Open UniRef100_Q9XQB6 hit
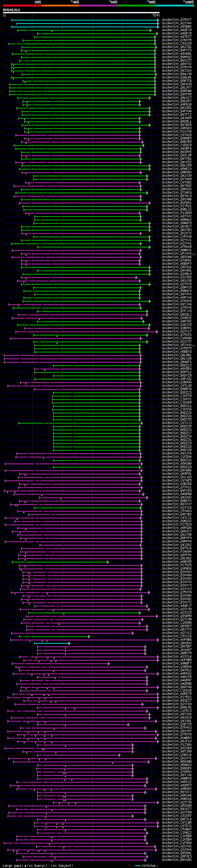197x868 pixels. [177, 470]
